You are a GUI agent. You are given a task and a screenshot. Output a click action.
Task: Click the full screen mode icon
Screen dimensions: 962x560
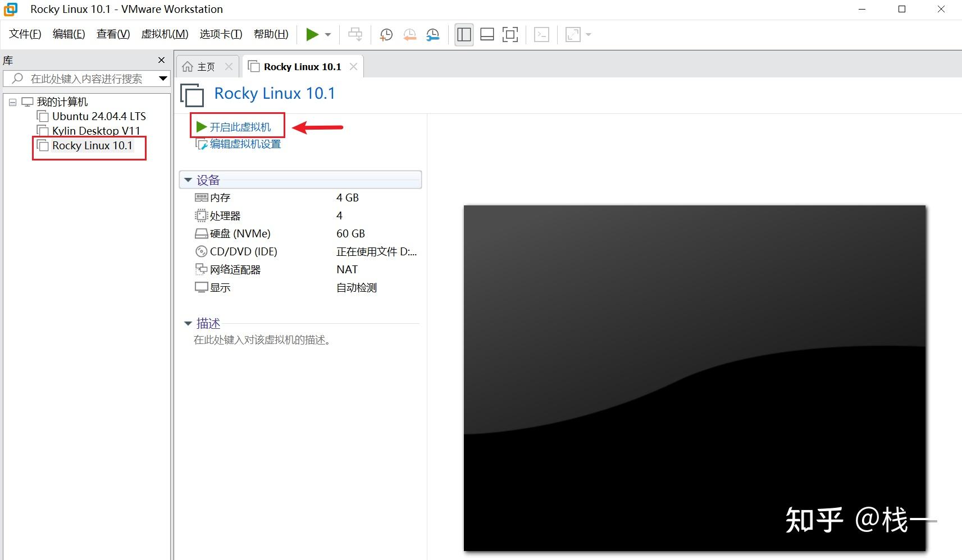tap(510, 35)
